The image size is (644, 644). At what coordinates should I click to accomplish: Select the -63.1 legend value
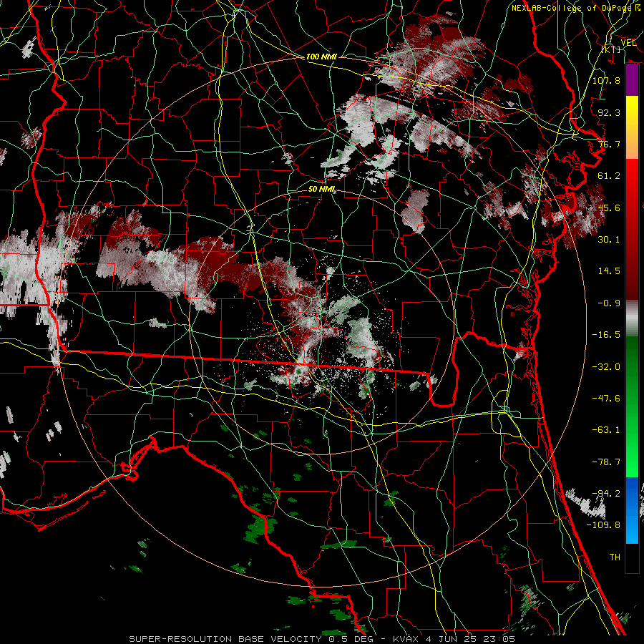tap(606, 430)
